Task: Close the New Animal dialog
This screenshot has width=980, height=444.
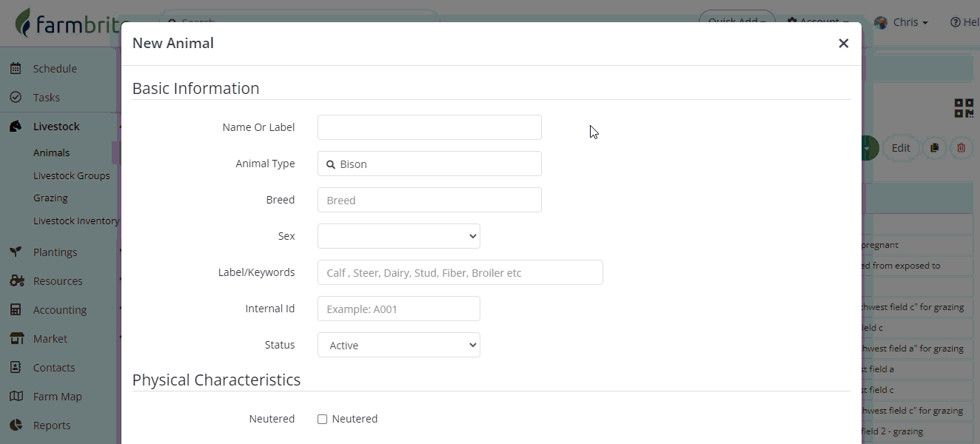Action: (843, 44)
